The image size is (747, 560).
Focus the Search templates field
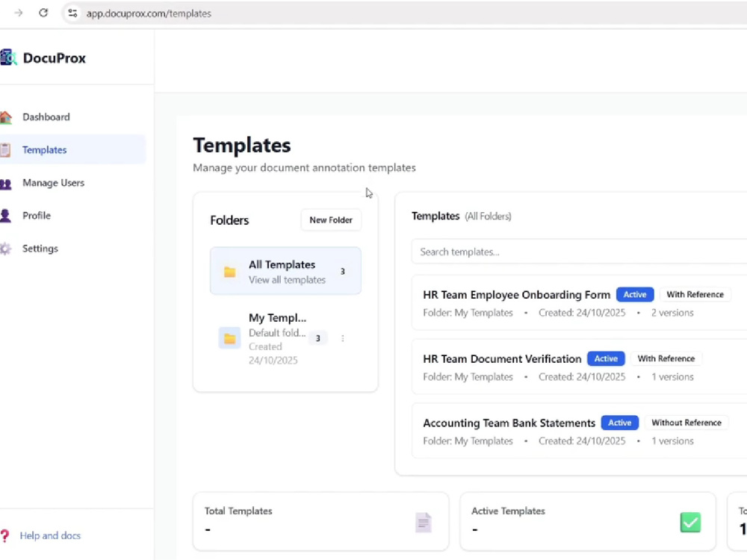579,252
